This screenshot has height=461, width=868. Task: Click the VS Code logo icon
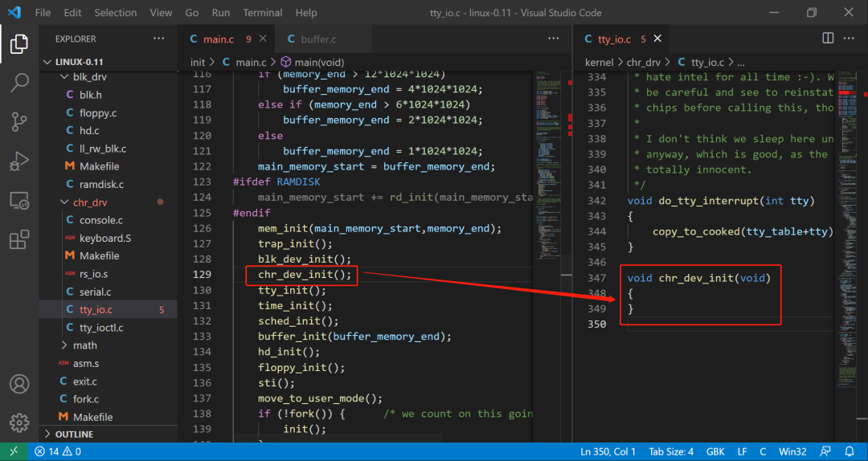point(14,12)
